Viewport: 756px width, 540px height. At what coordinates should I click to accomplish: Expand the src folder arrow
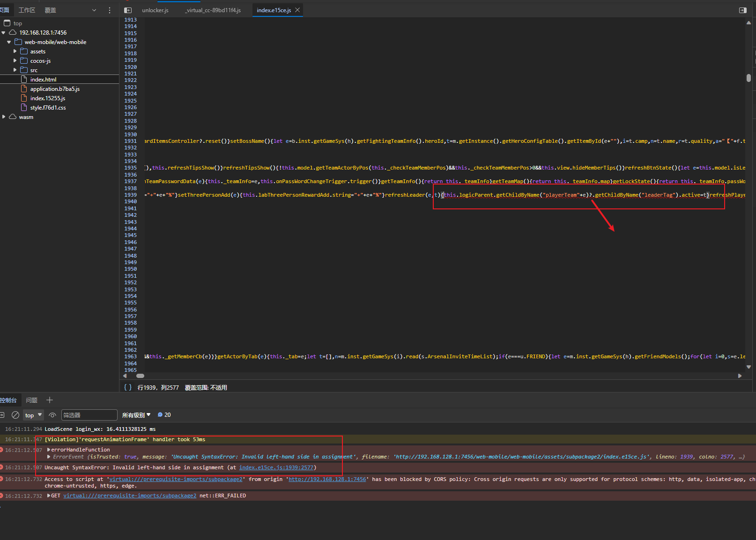pos(15,70)
